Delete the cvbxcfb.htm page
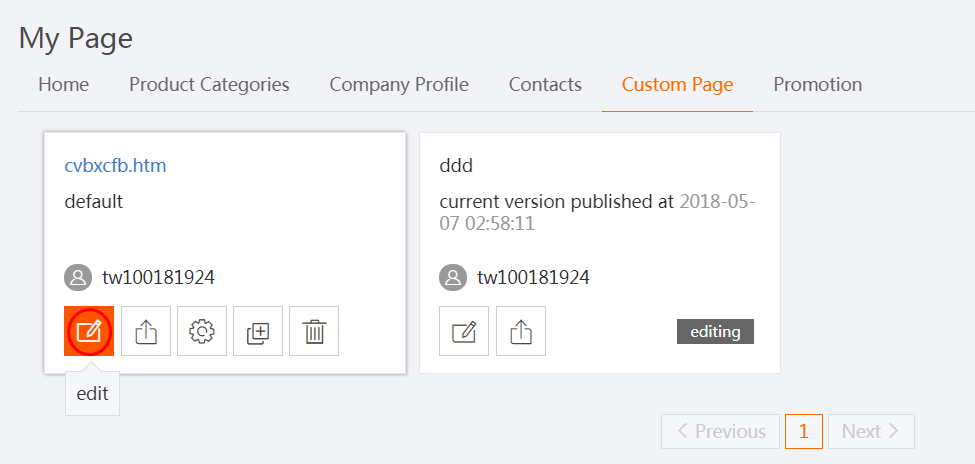This screenshot has height=464, width=975. click(x=314, y=331)
